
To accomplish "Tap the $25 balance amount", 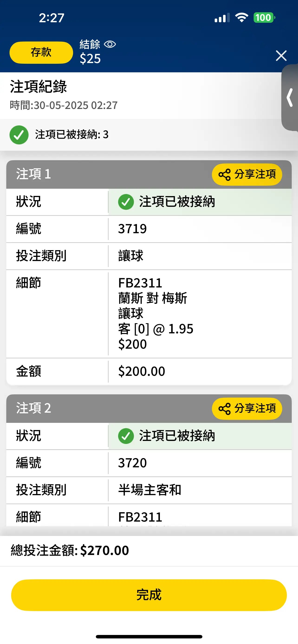I will tap(90, 59).
